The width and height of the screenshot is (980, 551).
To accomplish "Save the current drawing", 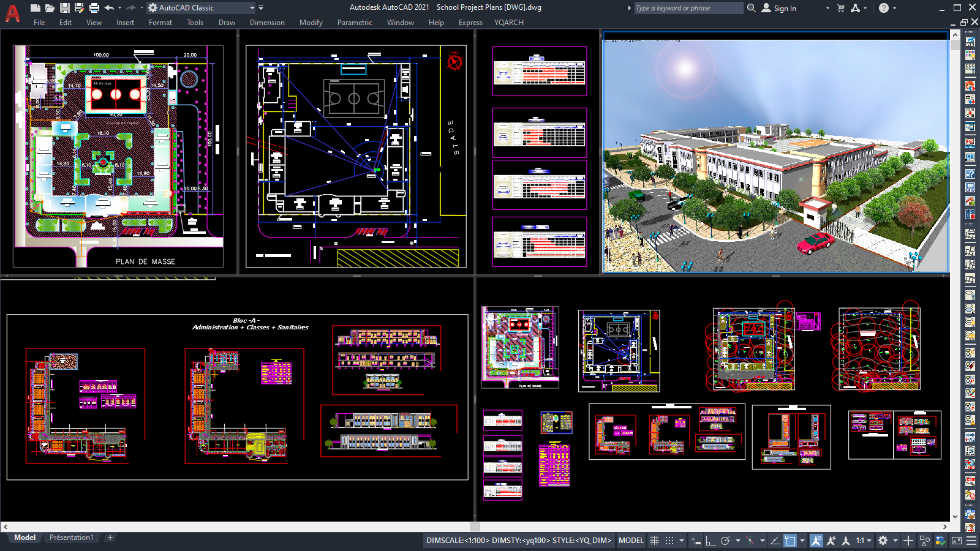I will [x=64, y=7].
